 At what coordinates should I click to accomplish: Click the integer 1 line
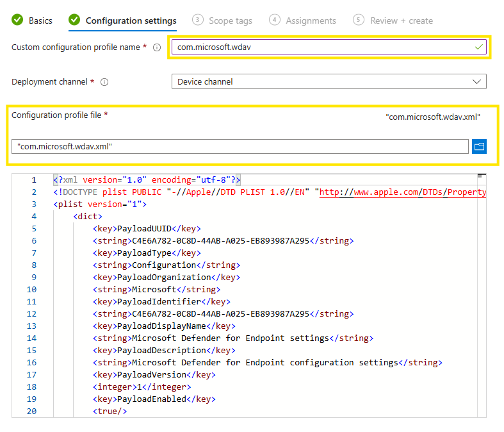(x=142, y=387)
